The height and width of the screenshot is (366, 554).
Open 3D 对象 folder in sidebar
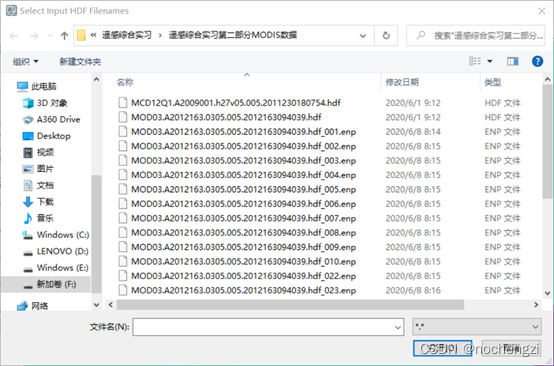[x=45, y=103]
